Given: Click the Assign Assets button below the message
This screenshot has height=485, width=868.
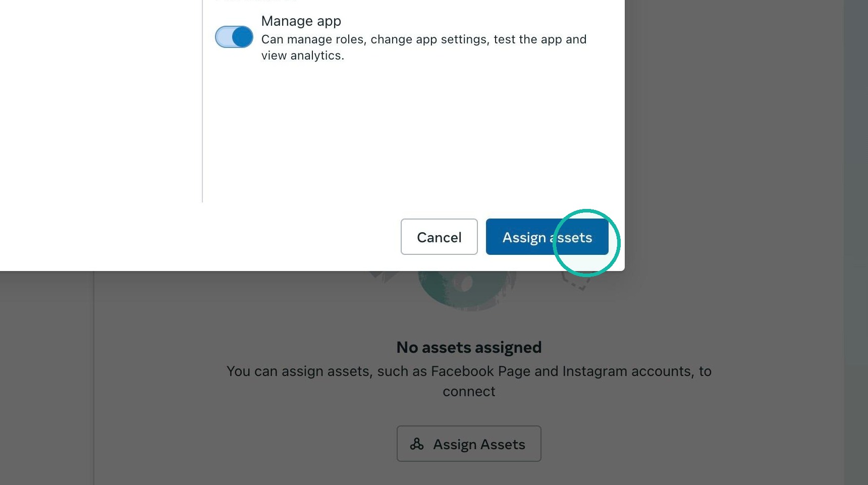Looking at the screenshot, I should click(469, 444).
